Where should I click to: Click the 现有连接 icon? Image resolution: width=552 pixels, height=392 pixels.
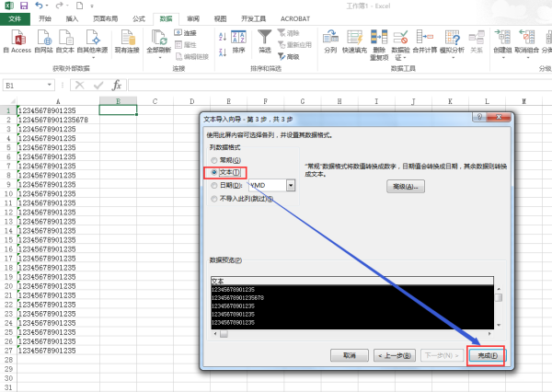pyautogui.click(x=128, y=40)
